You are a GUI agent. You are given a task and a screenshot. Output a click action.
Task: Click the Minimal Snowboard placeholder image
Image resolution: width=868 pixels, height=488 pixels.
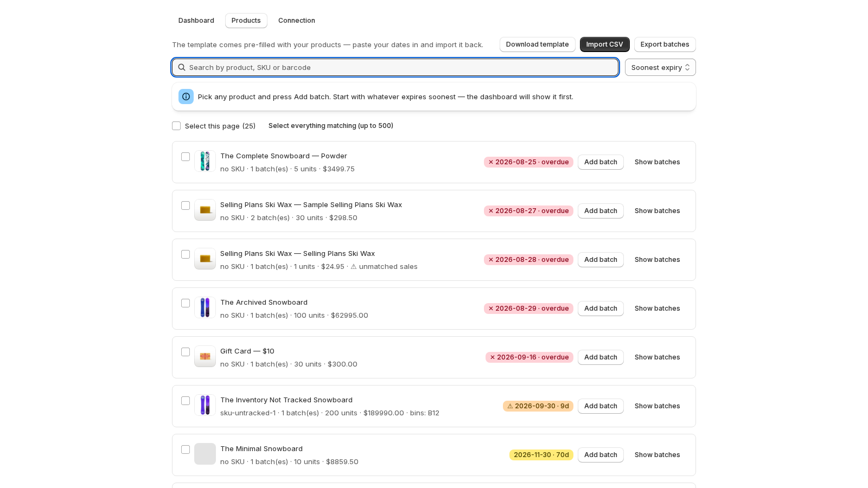point(205,454)
